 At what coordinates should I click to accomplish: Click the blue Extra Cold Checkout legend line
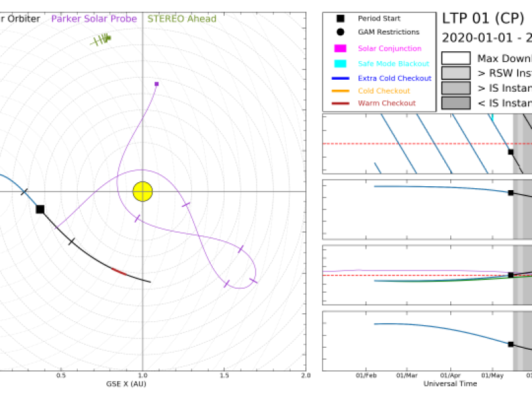pos(340,78)
